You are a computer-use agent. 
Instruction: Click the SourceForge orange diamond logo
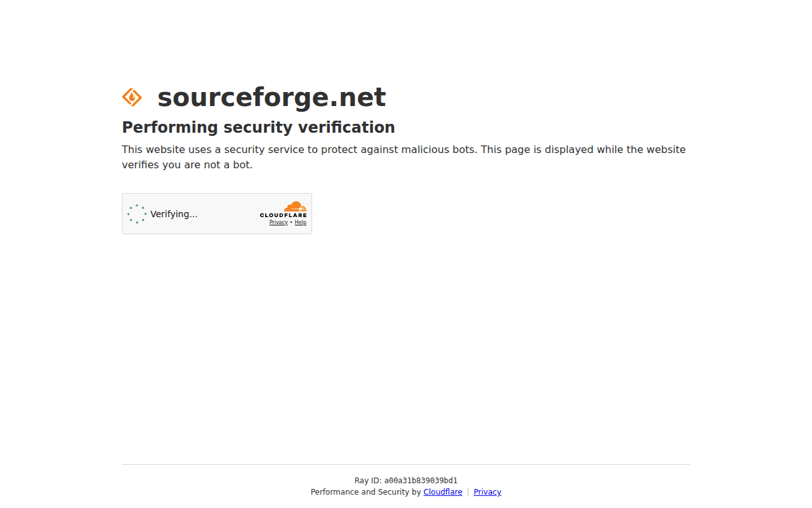coord(132,97)
